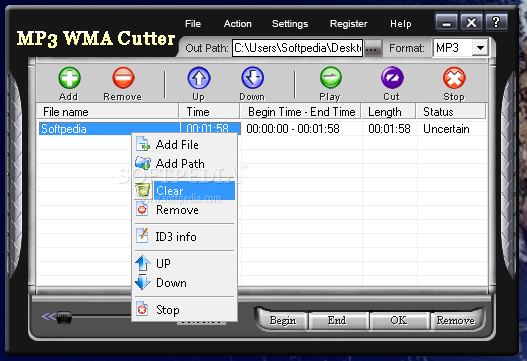Browse for output path with the ... button

point(372,48)
